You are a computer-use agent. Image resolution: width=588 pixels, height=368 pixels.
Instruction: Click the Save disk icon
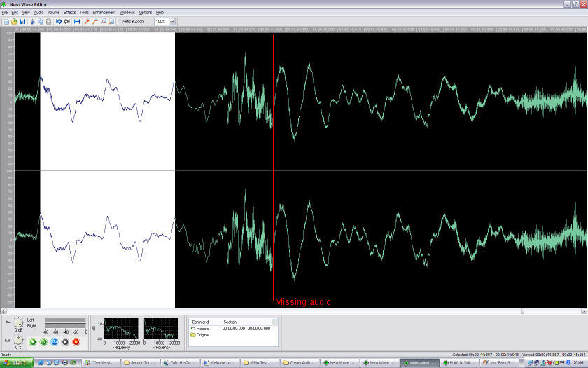(22, 22)
